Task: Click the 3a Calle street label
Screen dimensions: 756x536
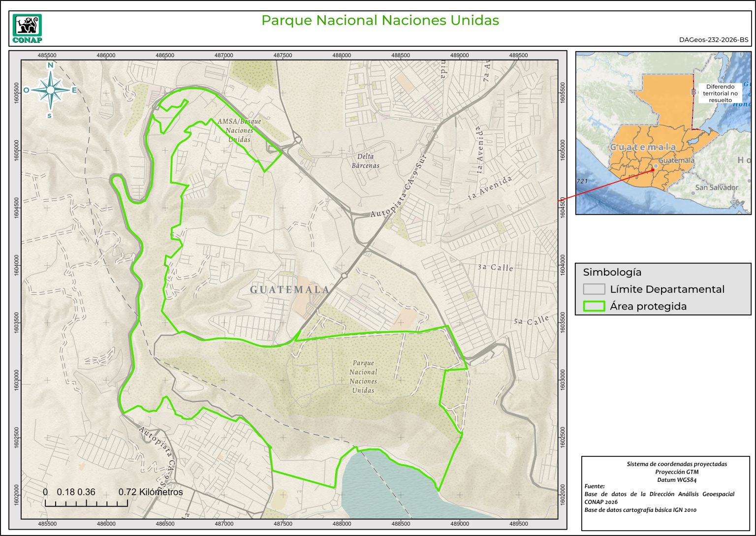Action: [x=495, y=267]
